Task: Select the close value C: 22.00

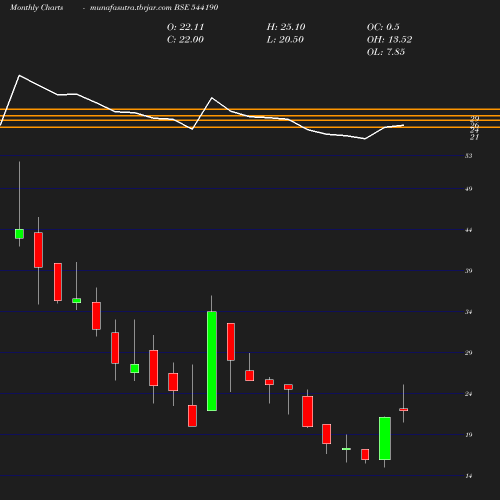Action: (x=185, y=40)
